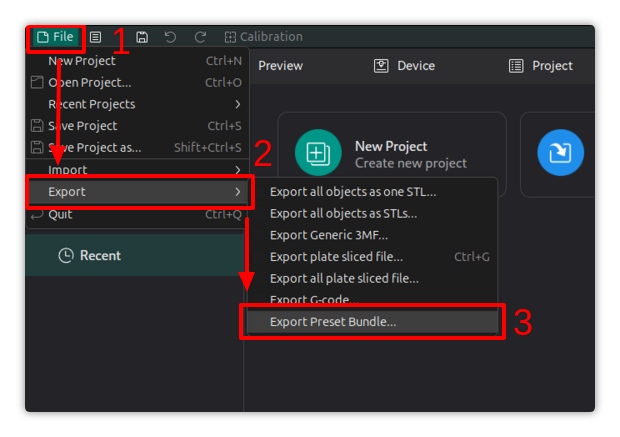Viewport: 620px width, 437px height.
Task: Click the Recent clock icon
Action: tap(66, 255)
